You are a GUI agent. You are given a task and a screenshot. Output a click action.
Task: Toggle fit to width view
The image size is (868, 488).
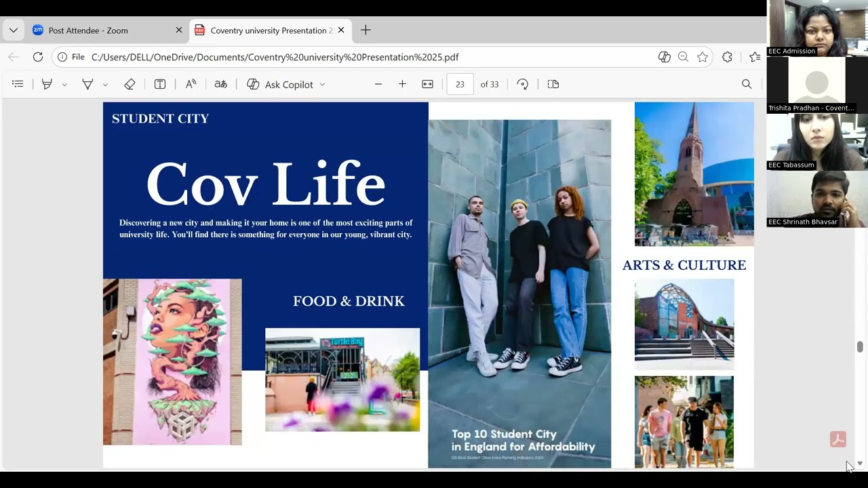[427, 84]
